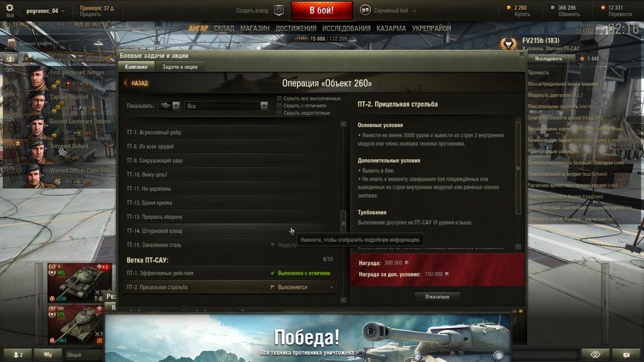Switch to Задачи и акции tab
644x362 pixels.
tap(180, 67)
